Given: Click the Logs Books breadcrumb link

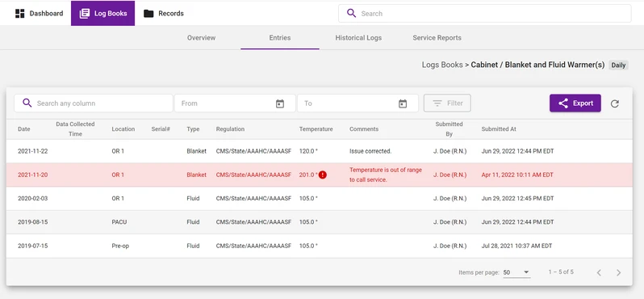Looking at the screenshot, I should [x=442, y=65].
